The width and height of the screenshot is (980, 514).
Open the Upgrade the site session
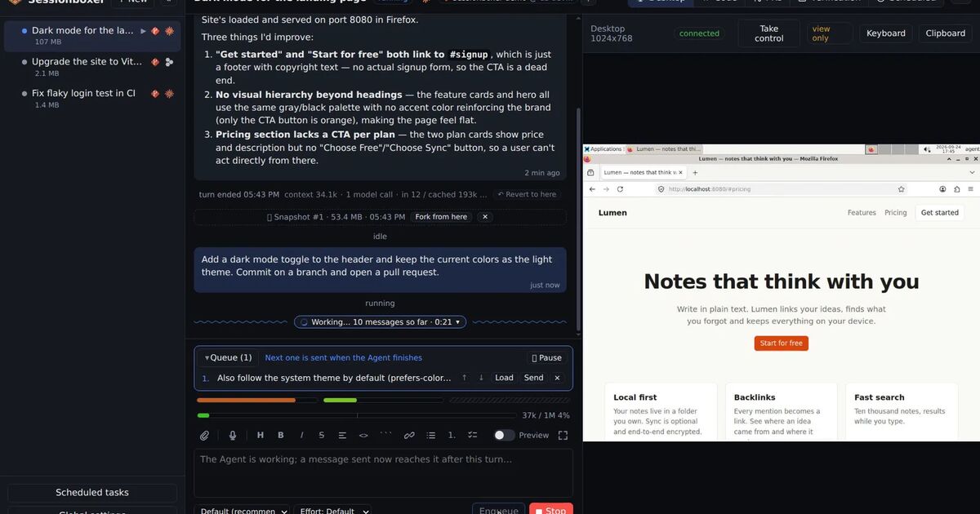(93, 67)
